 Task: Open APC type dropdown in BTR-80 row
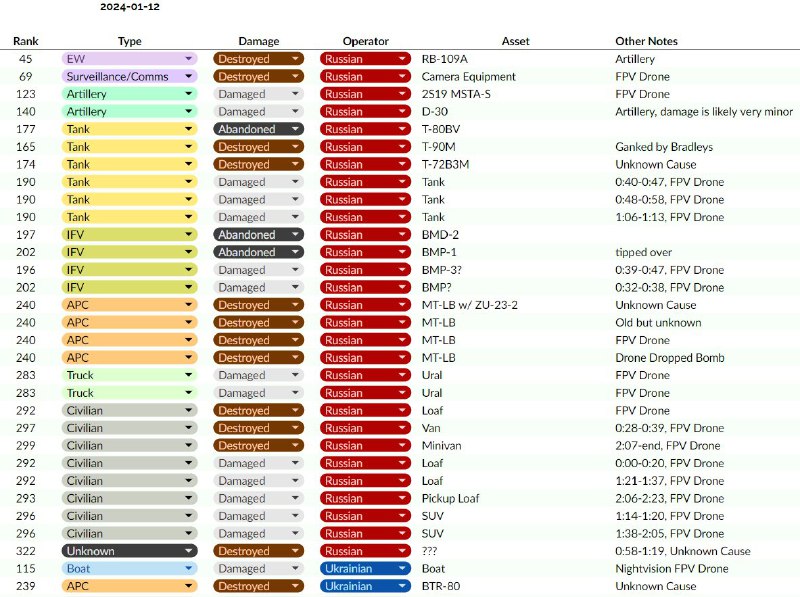click(129, 586)
